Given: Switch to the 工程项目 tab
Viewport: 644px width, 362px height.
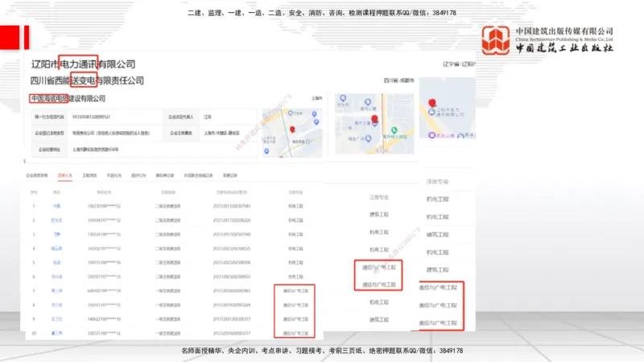Looking at the screenshot, I should click(x=89, y=175).
